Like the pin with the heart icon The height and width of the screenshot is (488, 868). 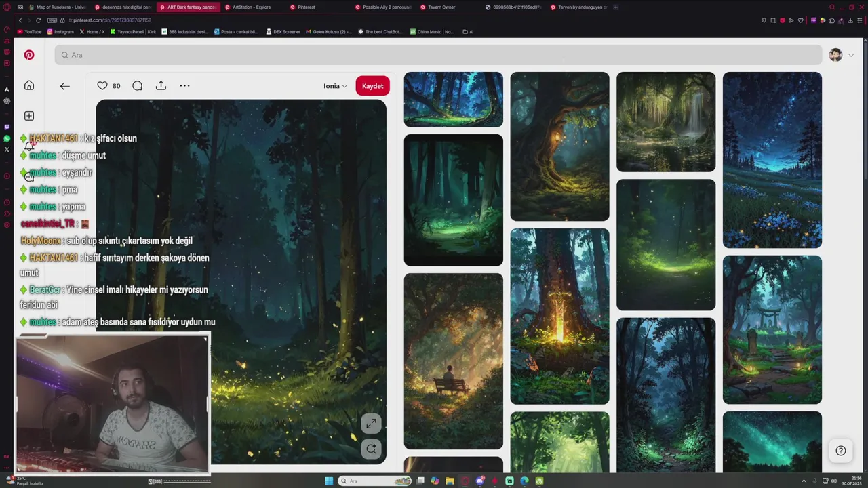(x=102, y=85)
